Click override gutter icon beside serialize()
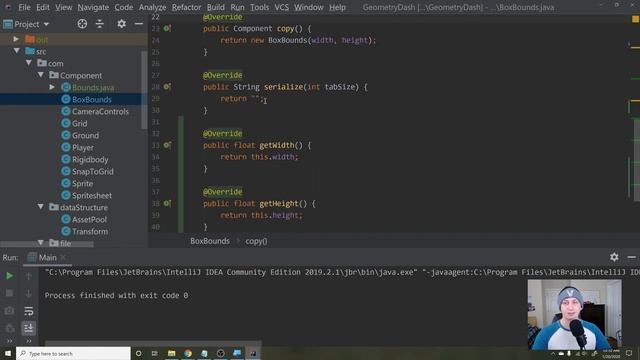This screenshot has height=360, width=640. pyautogui.click(x=167, y=87)
